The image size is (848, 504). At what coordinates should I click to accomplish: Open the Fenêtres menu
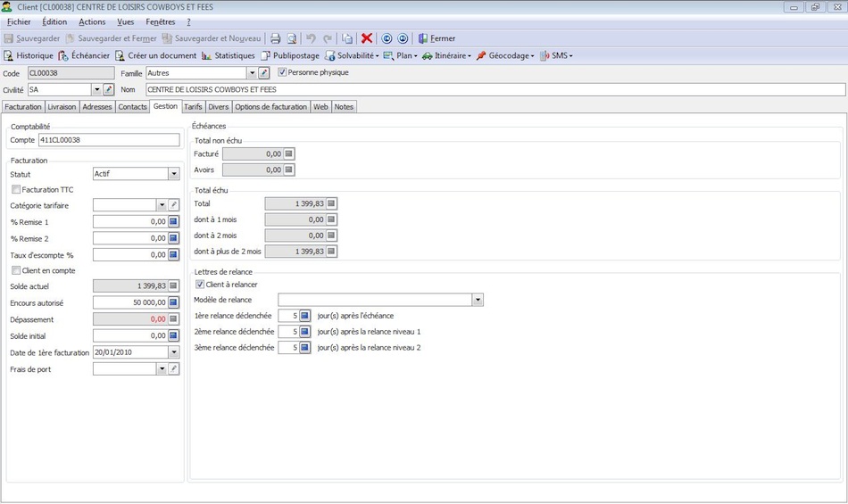pos(161,22)
